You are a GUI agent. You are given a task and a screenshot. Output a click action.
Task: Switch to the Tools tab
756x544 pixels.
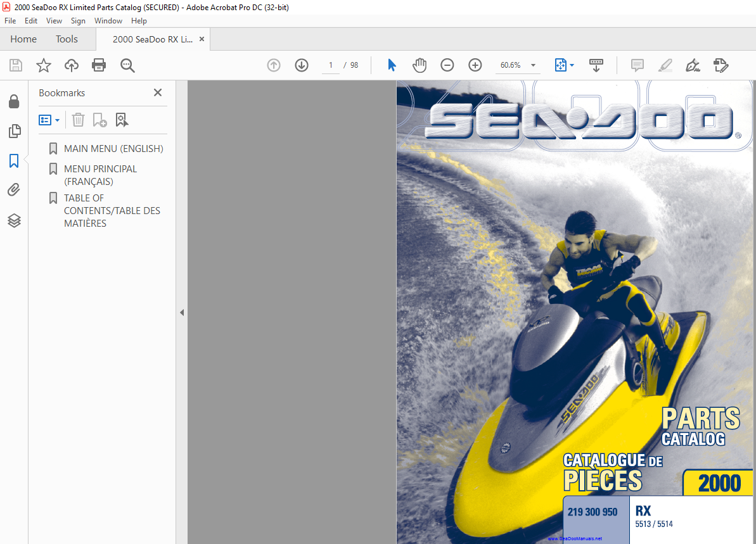(67, 39)
